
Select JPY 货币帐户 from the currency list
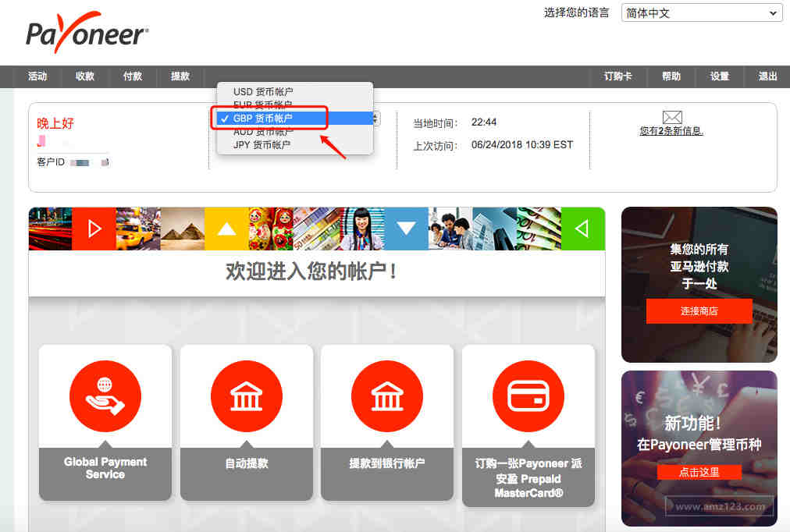pyautogui.click(x=262, y=145)
